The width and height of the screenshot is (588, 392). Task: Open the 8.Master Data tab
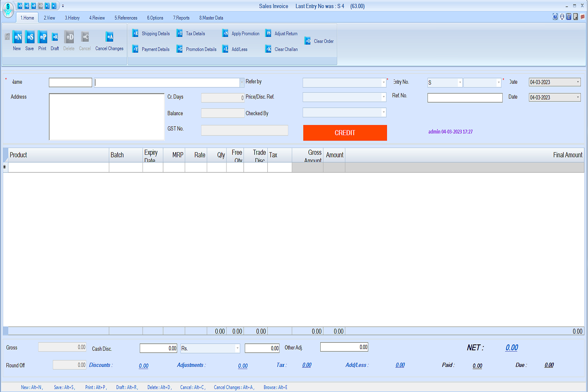(x=211, y=18)
